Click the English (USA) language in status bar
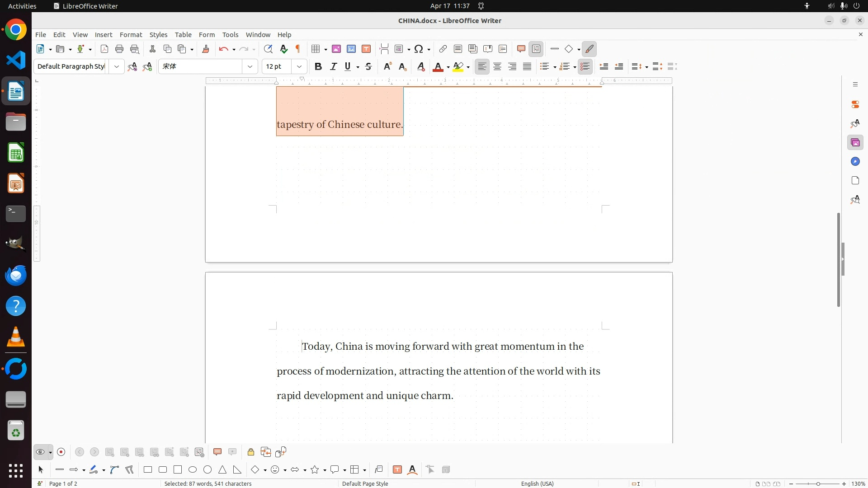Image resolution: width=868 pixels, height=488 pixels. point(537,483)
